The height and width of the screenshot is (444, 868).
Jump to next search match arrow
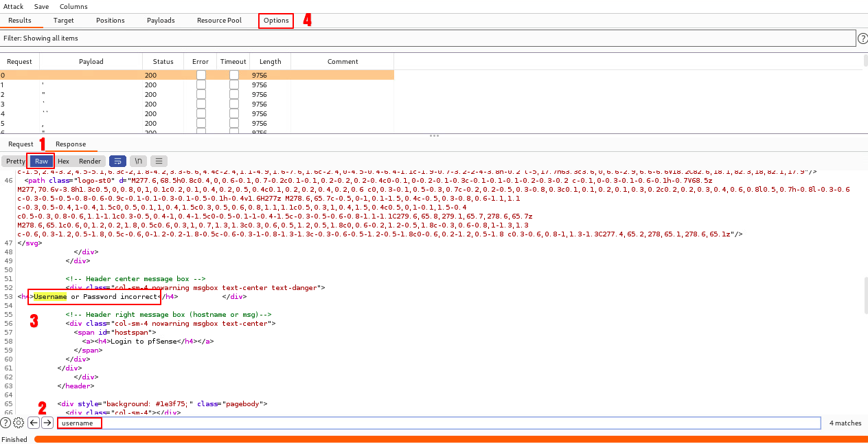coord(47,423)
